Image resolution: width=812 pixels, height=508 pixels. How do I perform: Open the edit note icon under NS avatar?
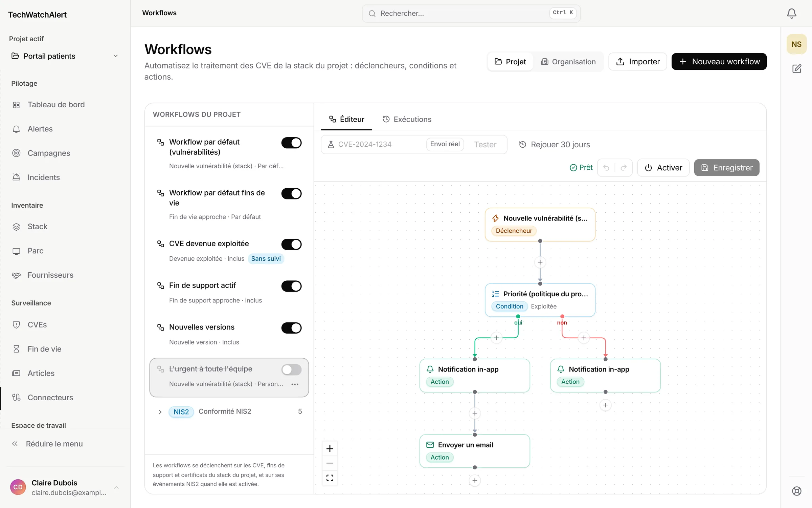coord(797,69)
